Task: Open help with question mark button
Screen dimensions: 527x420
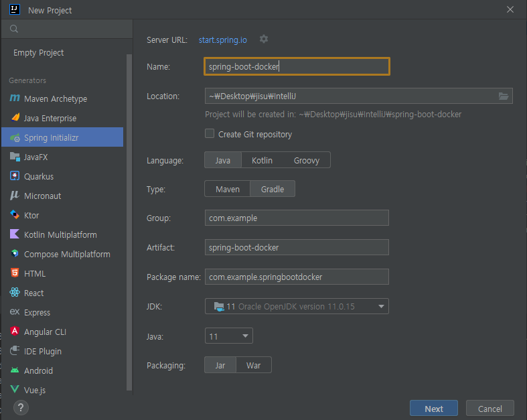Action: coord(21,407)
